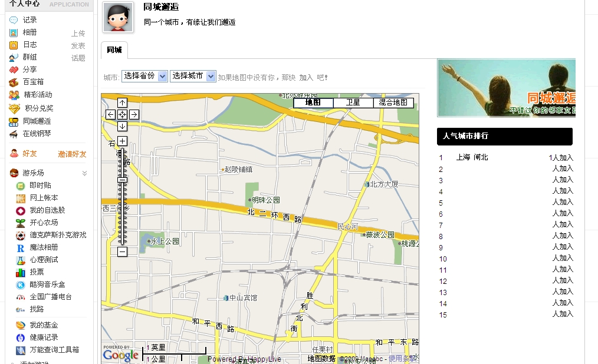Click the Google logo on map
The height and width of the screenshot is (364, 598).
[x=120, y=355]
